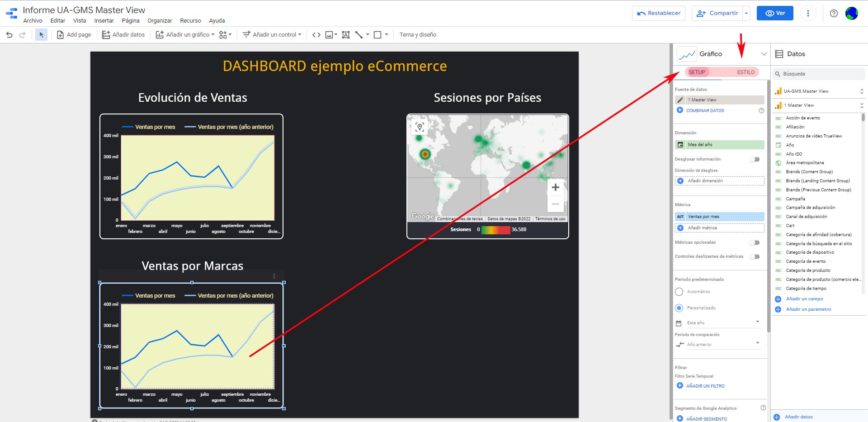This screenshot has height=422, width=868.
Task: Open the Añadir un control dropdown
Action: pyautogui.click(x=272, y=35)
